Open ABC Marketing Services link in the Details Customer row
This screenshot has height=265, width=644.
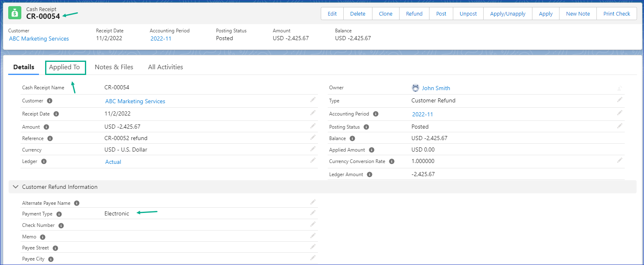tap(135, 101)
